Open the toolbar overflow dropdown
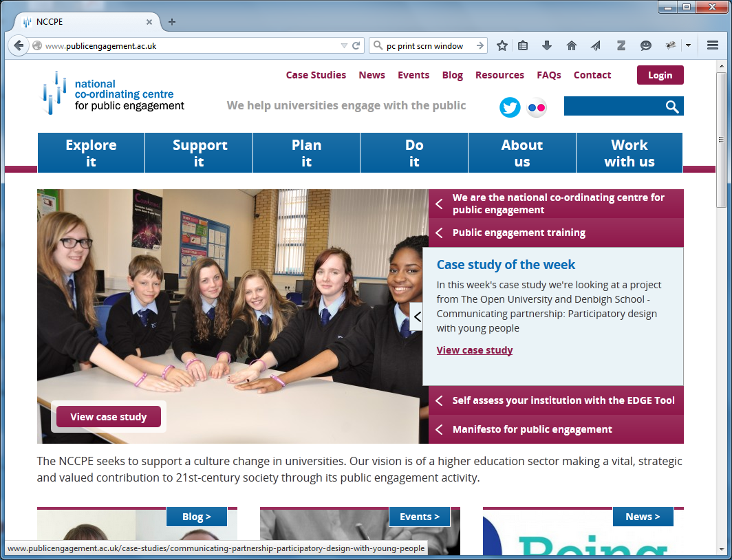The height and width of the screenshot is (560, 732). click(x=688, y=45)
